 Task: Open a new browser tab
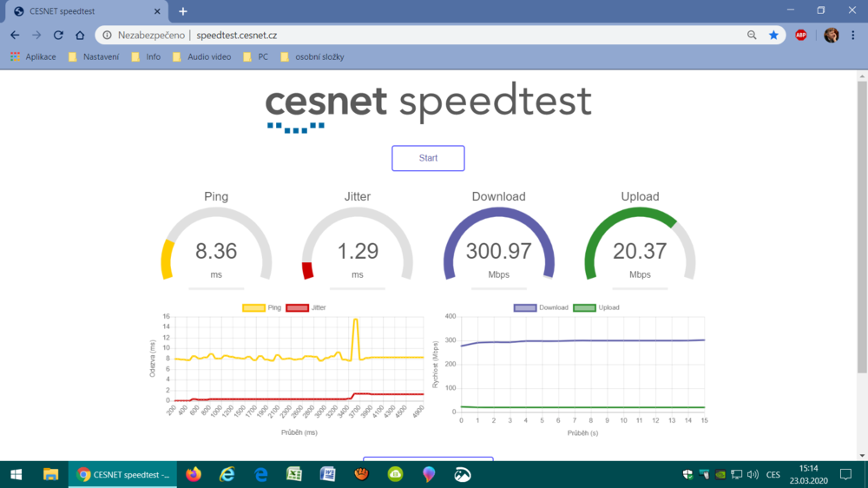183,11
